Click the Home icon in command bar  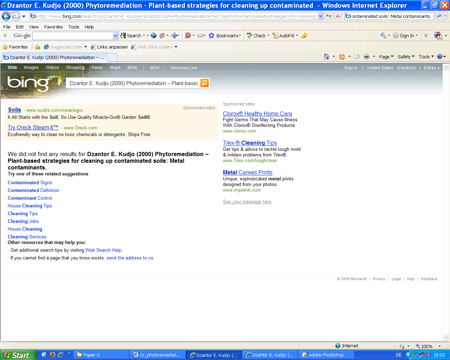point(326,57)
